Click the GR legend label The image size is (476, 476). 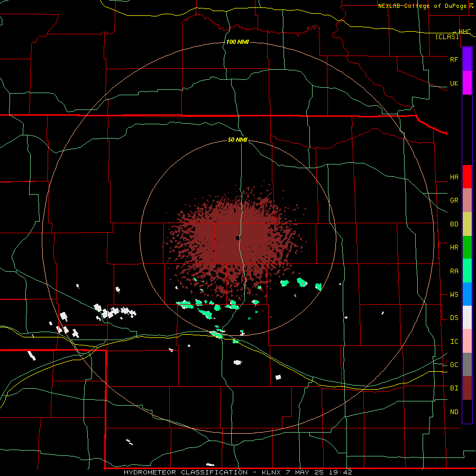(454, 200)
